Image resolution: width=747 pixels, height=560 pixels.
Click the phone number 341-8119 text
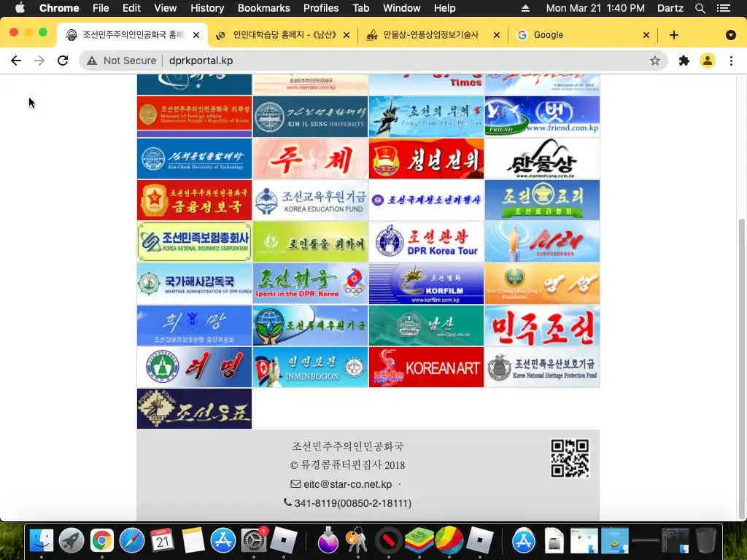click(x=352, y=503)
